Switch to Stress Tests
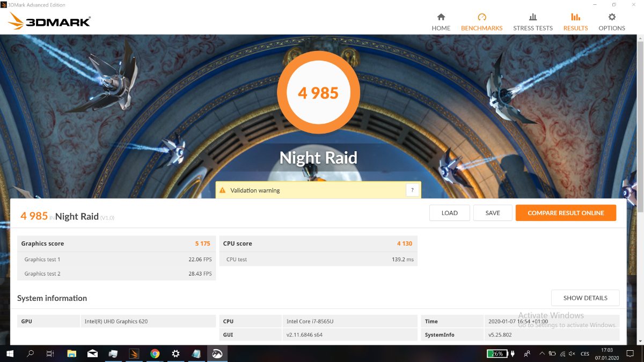644x362 pixels. (532, 22)
